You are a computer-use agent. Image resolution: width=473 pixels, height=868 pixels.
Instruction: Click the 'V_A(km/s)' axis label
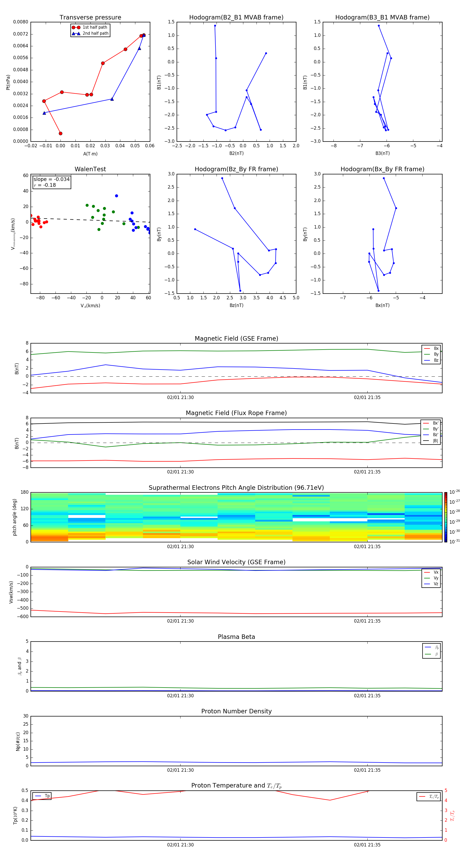90,306
